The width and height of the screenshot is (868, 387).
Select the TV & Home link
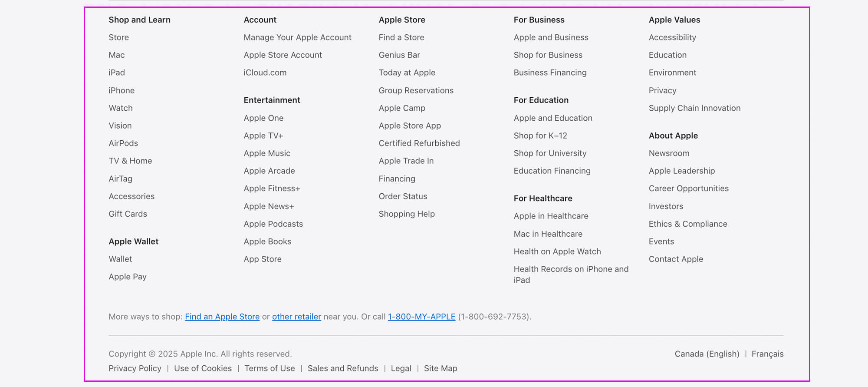point(130,161)
